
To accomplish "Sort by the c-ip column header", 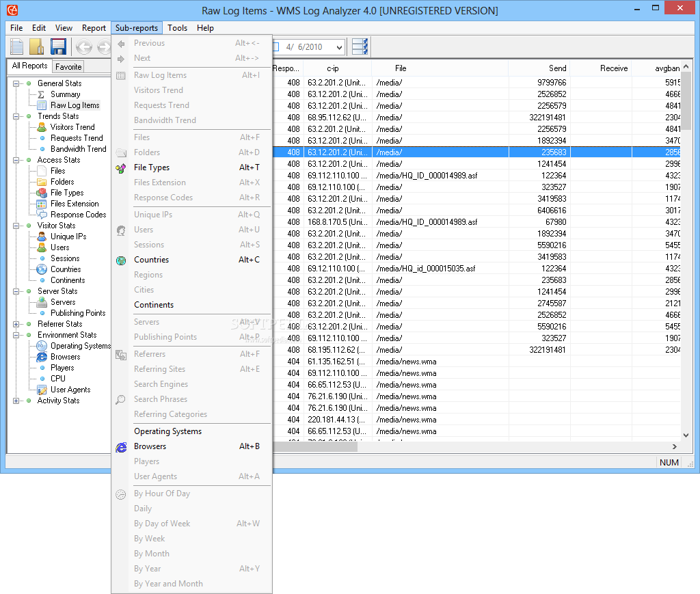I will [337, 68].
